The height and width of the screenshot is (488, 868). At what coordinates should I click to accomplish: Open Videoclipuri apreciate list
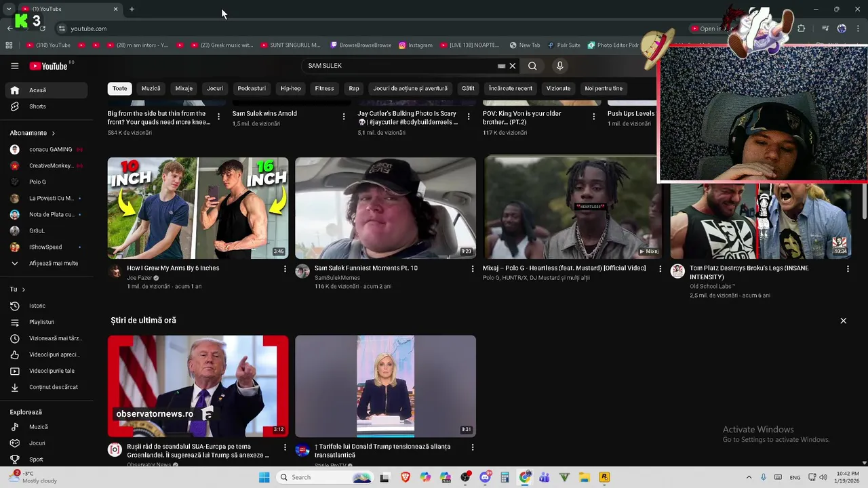45,354
